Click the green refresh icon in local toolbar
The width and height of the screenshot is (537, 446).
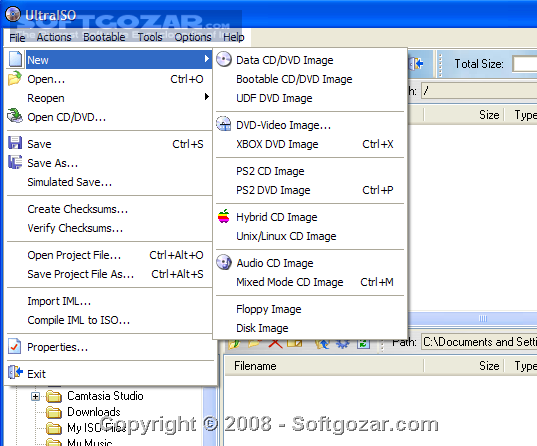[x=363, y=344]
